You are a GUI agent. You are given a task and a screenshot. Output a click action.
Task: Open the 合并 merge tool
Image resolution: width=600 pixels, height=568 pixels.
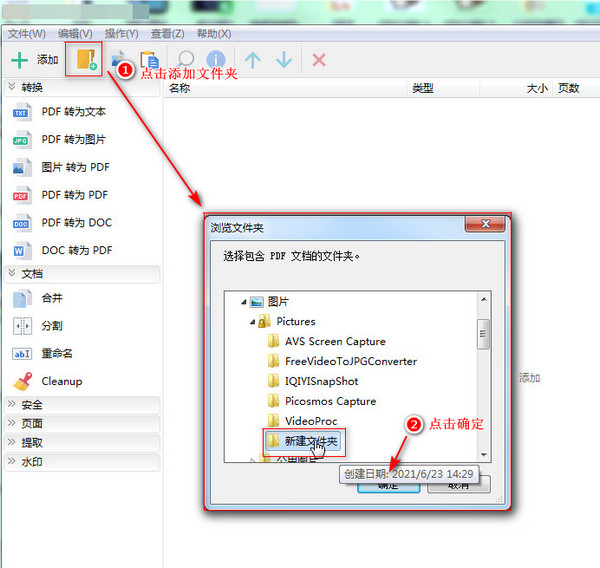click(x=38, y=298)
